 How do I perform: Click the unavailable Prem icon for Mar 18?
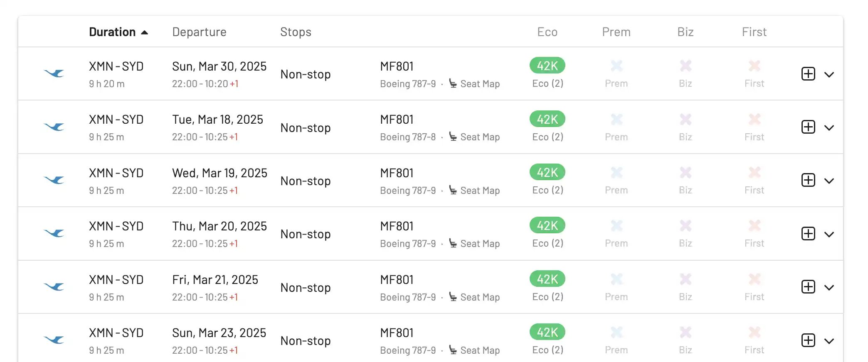pyautogui.click(x=616, y=120)
